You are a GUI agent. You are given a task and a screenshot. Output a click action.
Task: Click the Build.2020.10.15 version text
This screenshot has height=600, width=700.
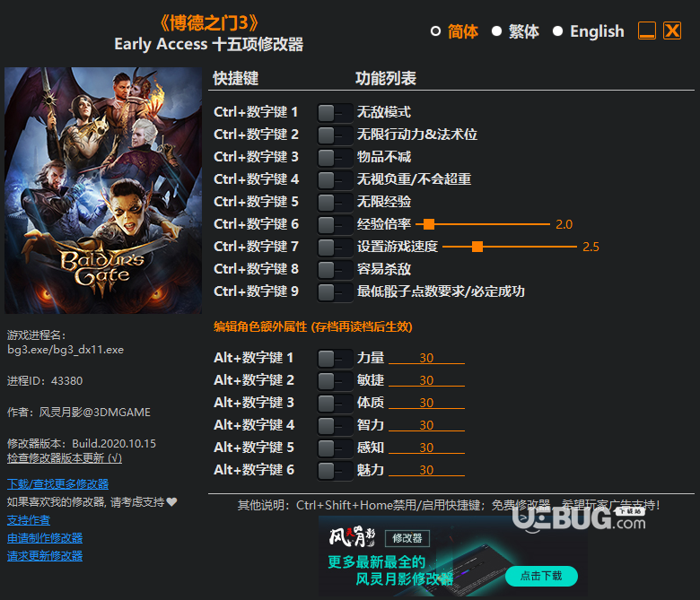pos(114,444)
